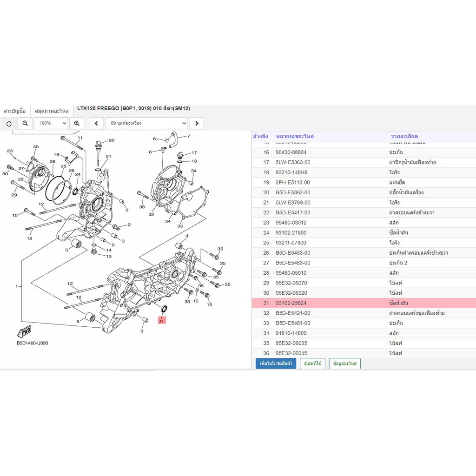Click the อ้างอิง column header
This screenshot has height=476, width=476.
[x=260, y=136]
